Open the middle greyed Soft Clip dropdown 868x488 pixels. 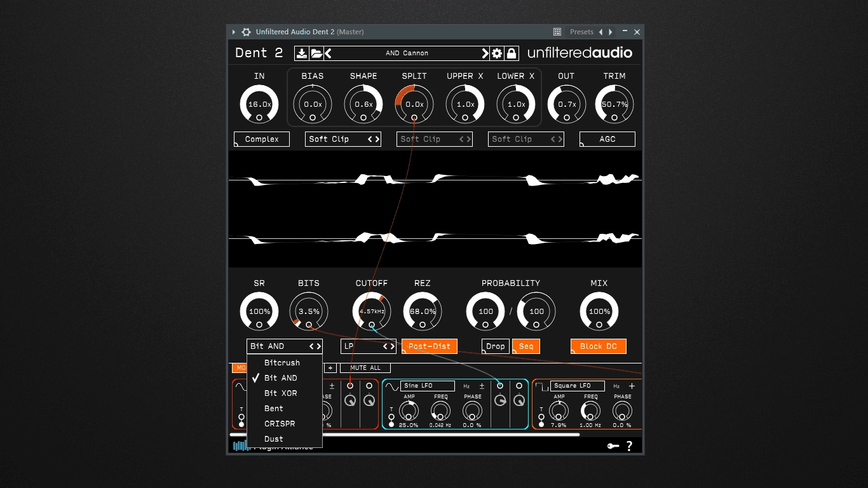click(x=435, y=139)
